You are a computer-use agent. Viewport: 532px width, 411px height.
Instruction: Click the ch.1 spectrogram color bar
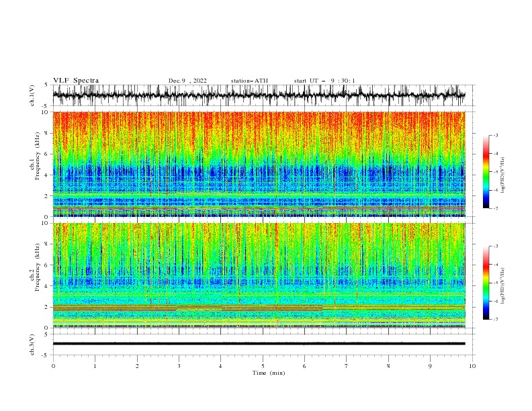click(486, 172)
